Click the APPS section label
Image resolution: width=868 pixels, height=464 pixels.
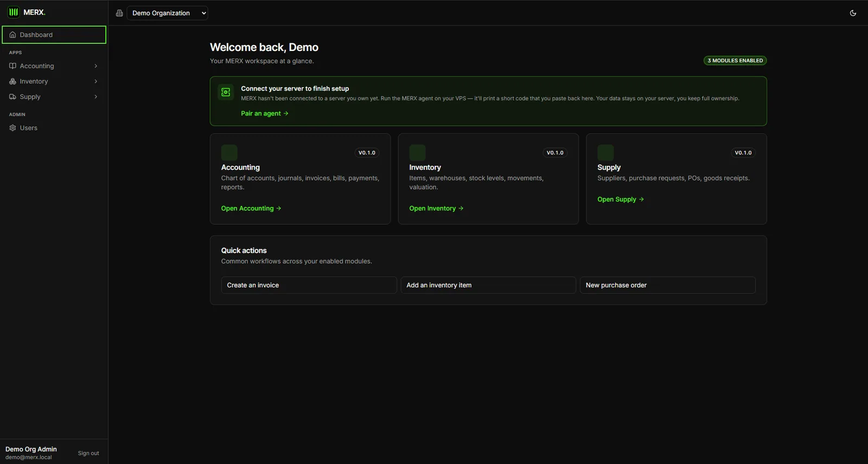tap(15, 53)
